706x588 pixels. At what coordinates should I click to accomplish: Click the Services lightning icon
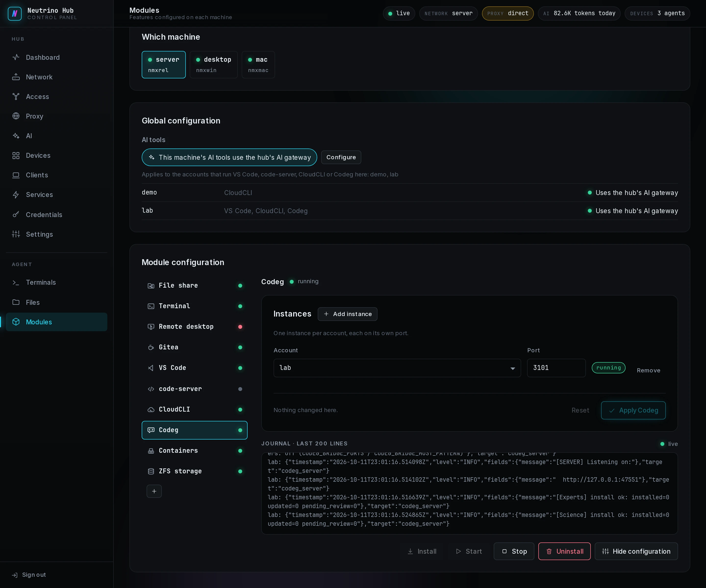[x=16, y=195]
